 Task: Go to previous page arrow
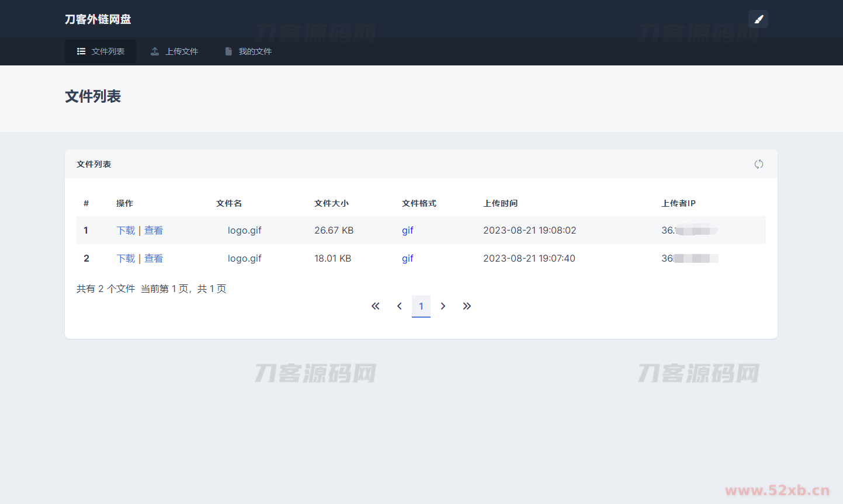pyautogui.click(x=400, y=306)
